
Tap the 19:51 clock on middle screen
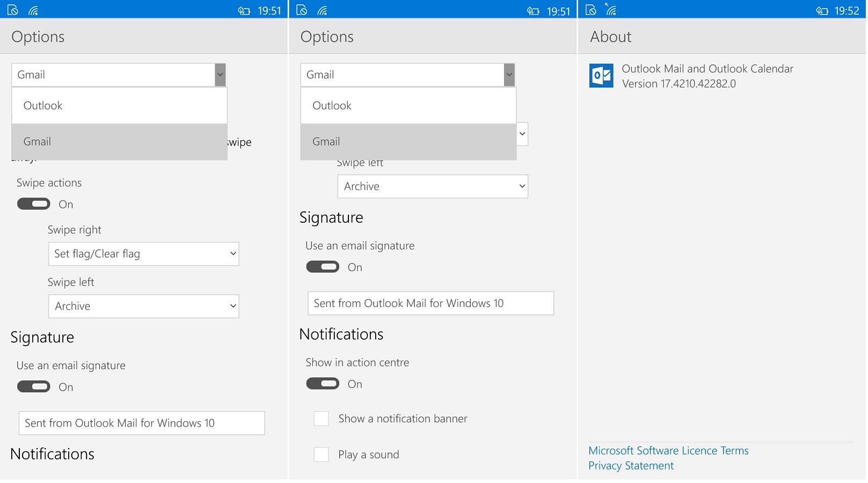(x=558, y=11)
